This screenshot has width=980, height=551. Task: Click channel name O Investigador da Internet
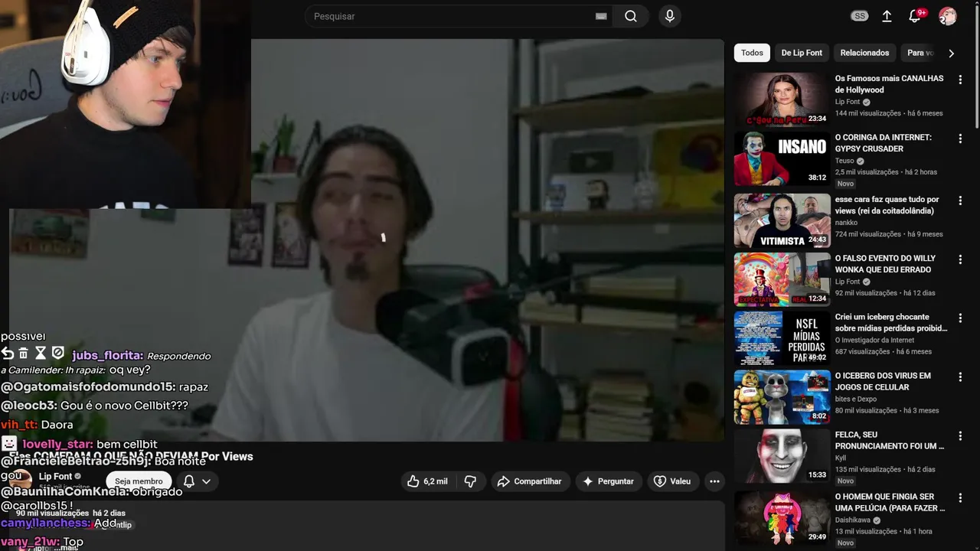pos(874,340)
